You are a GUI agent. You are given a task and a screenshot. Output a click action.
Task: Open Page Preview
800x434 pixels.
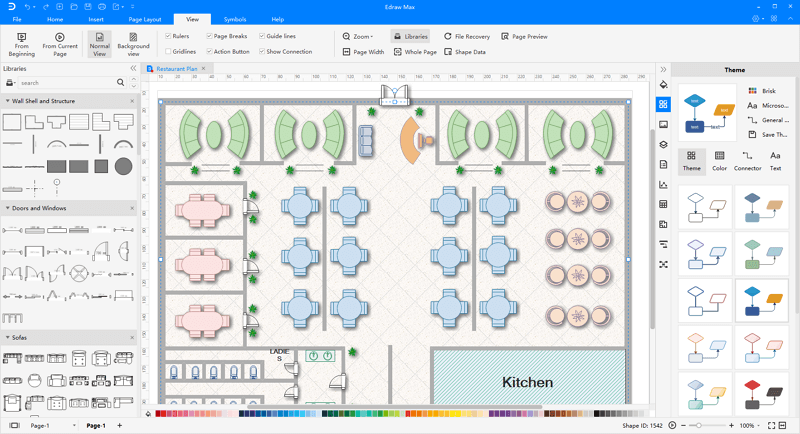tap(524, 36)
